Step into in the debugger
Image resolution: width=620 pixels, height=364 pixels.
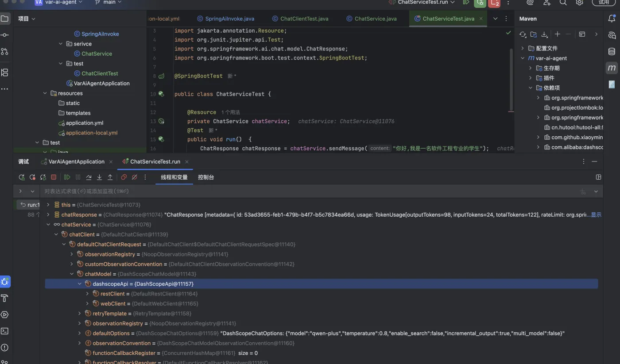coord(99,177)
